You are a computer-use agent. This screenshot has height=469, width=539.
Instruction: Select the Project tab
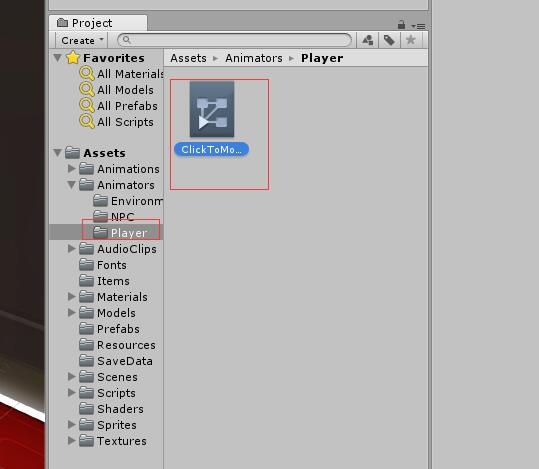98,23
